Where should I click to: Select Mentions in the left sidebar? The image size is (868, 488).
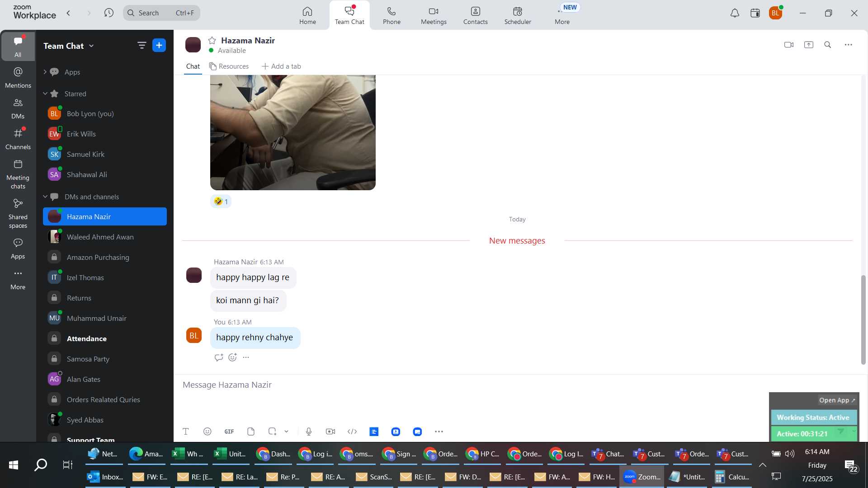tap(18, 78)
